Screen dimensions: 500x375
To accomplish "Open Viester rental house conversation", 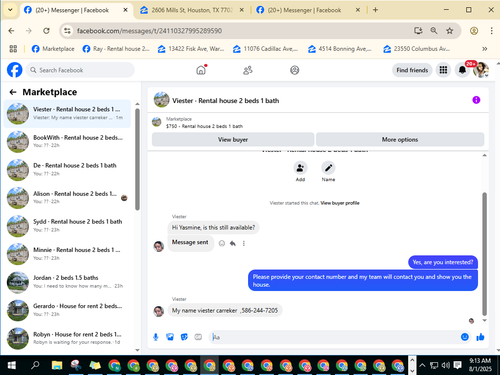I will [67, 114].
